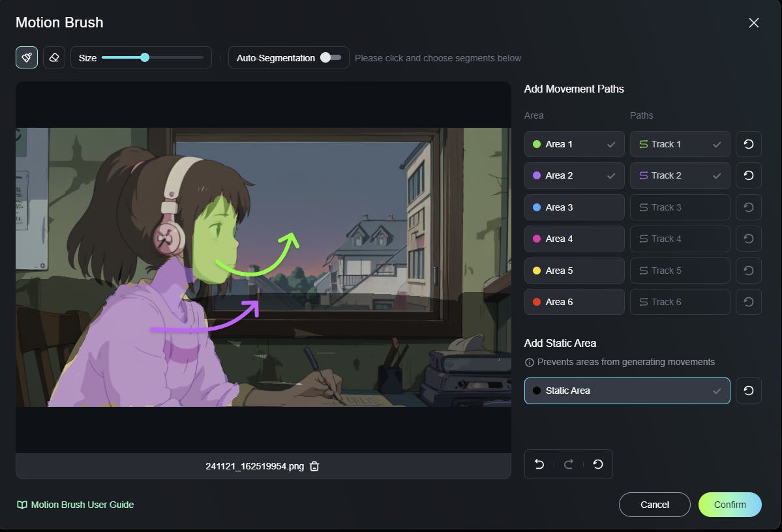This screenshot has height=532, width=782.
Task: Click the Add Movement Paths heading
Action: pyautogui.click(x=573, y=89)
